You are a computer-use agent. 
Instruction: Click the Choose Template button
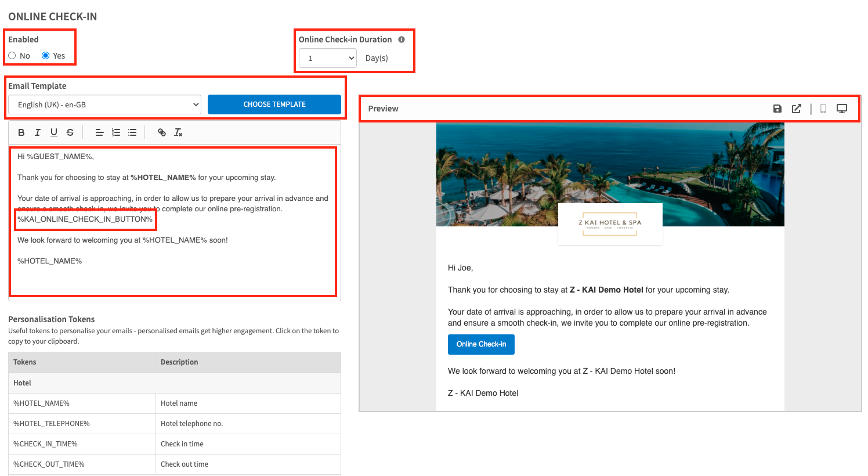(274, 104)
